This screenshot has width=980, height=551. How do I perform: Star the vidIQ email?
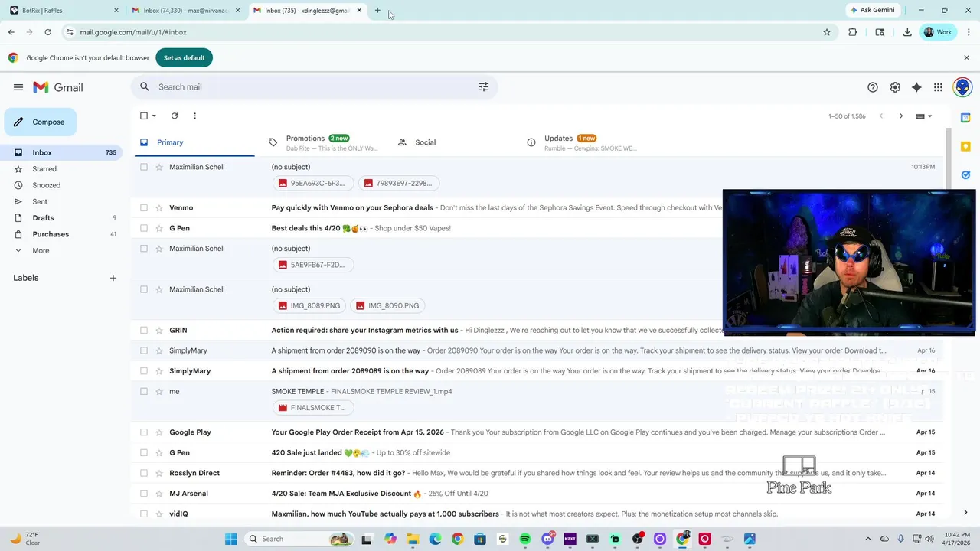tap(159, 514)
